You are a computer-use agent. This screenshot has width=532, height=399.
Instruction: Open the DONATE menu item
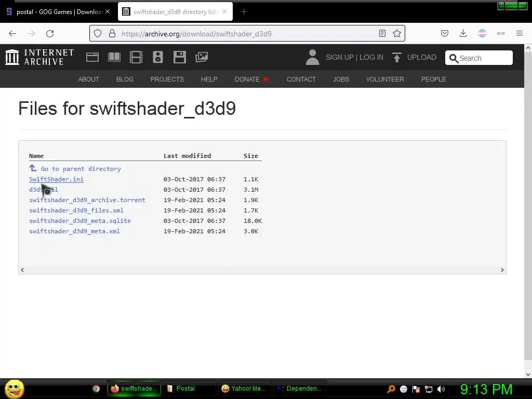point(251,79)
